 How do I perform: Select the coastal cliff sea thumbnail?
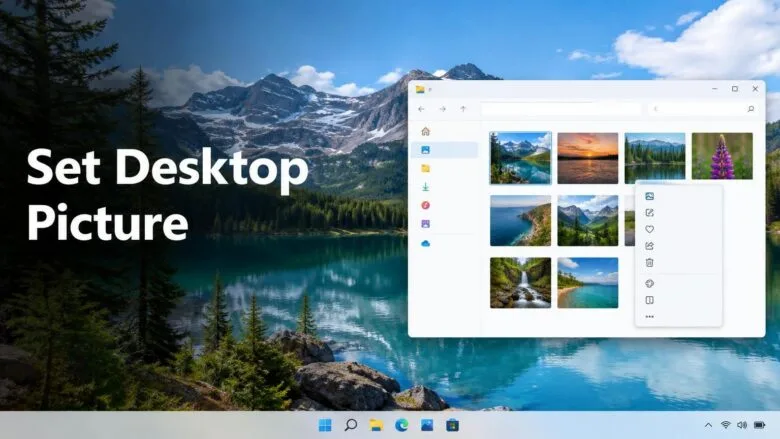520,221
